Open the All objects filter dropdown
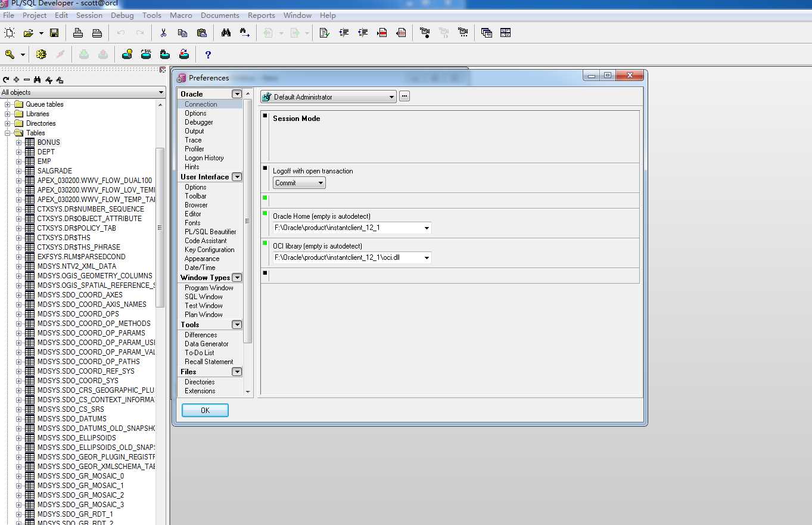Image resolution: width=812 pixels, height=525 pixels. [161, 92]
